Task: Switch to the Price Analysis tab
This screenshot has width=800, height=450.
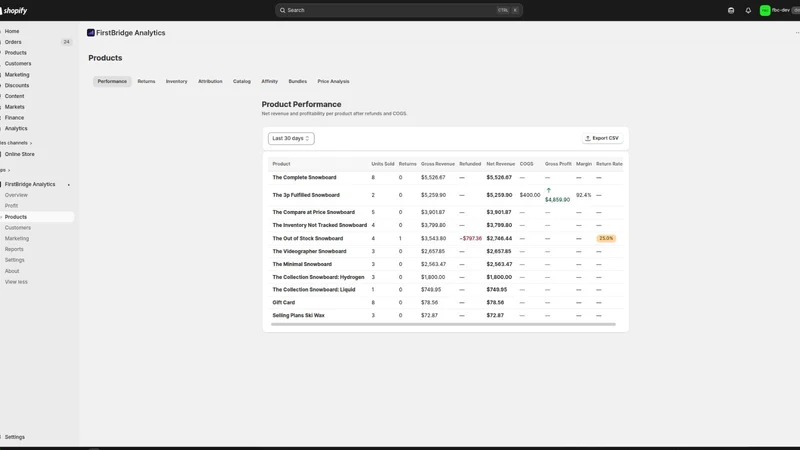Action: point(333,82)
